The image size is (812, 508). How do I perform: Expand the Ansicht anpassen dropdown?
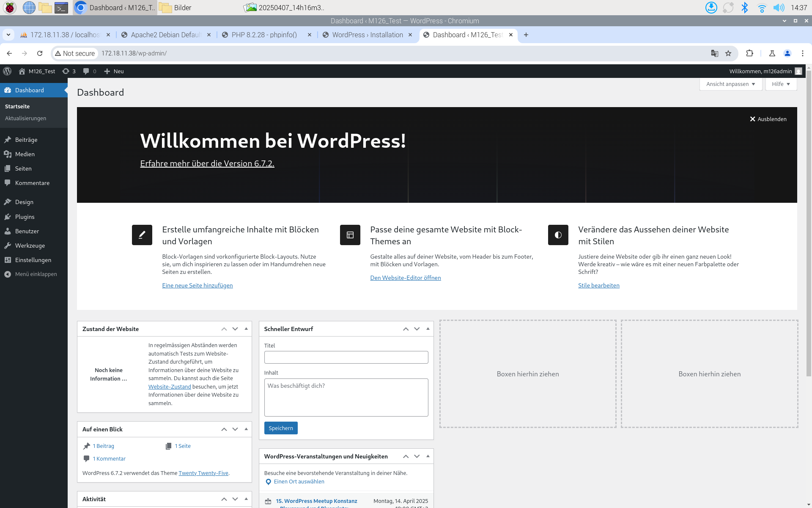730,84
